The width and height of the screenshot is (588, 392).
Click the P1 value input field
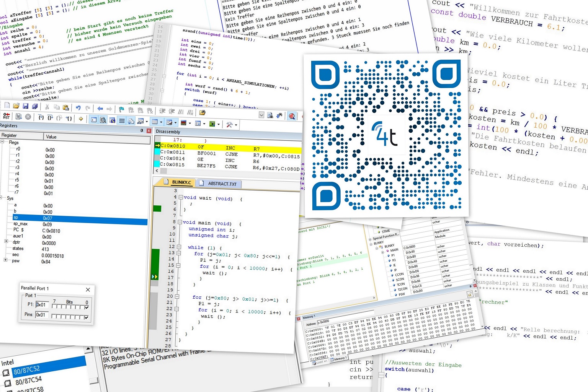(42, 305)
